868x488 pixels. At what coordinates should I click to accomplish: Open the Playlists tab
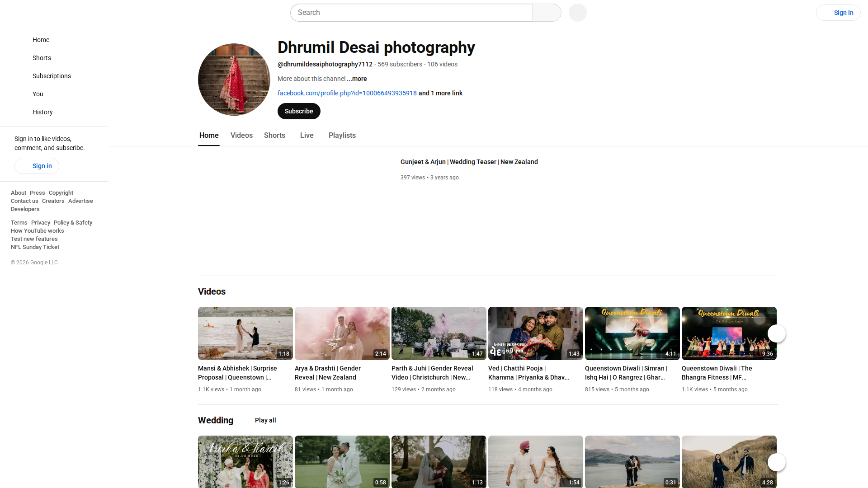pyautogui.click(x=342, y=135)
